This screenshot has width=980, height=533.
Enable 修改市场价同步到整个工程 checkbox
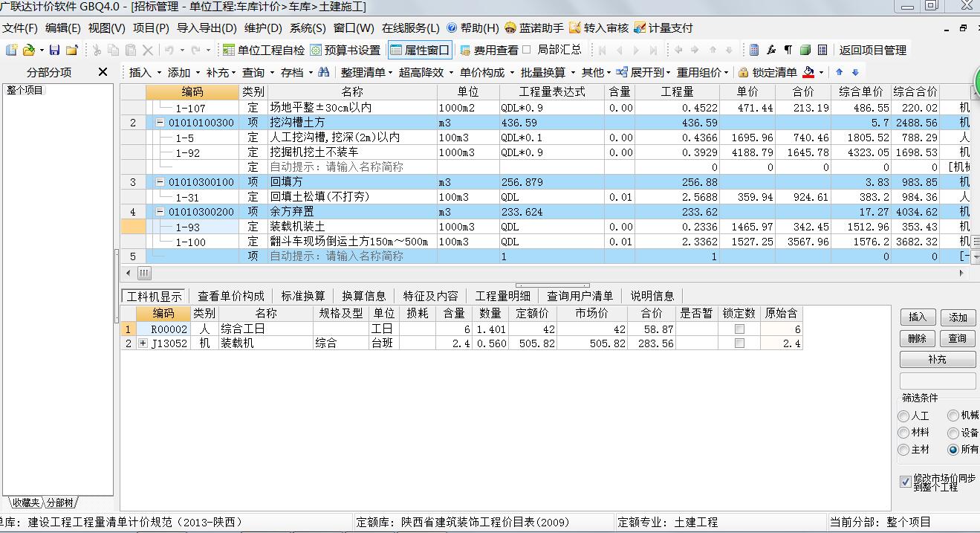click(904, 482)
